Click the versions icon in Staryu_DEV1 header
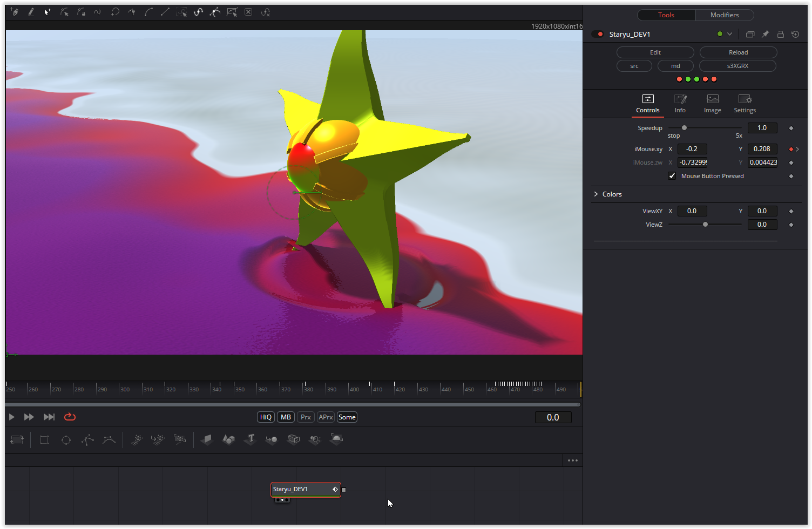Viewport: 812px width, 529px height. (750, 34)
